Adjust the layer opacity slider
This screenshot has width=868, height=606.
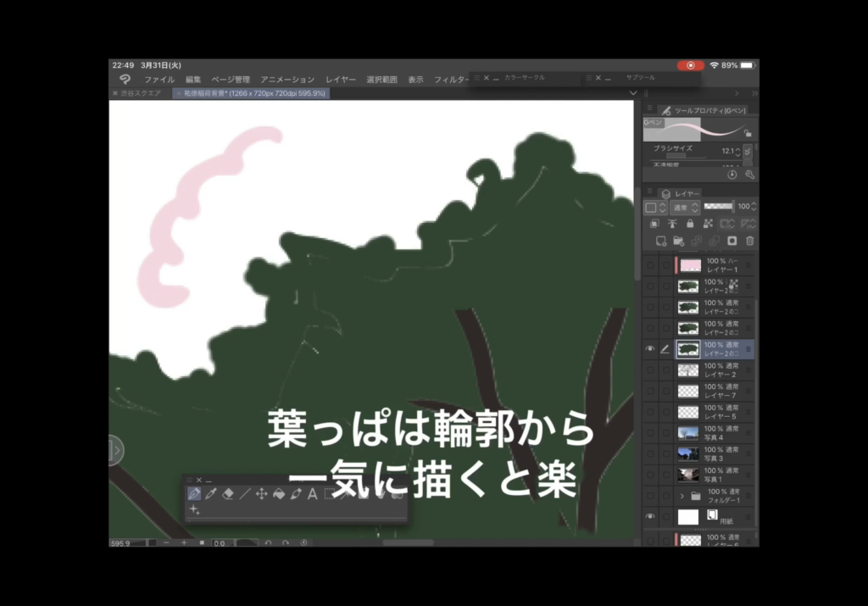point(719,207)
